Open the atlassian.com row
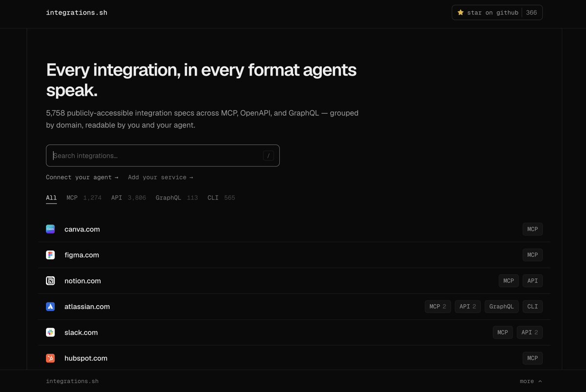 [294, 307]
